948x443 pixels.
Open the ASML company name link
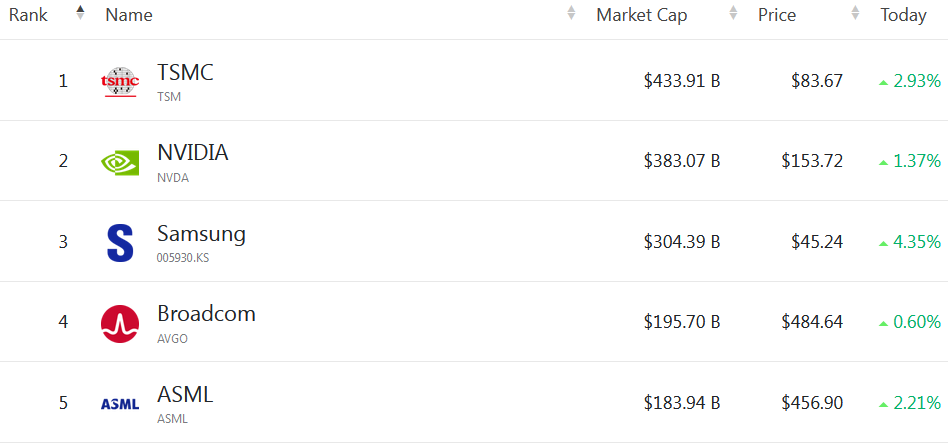(185, 395)
